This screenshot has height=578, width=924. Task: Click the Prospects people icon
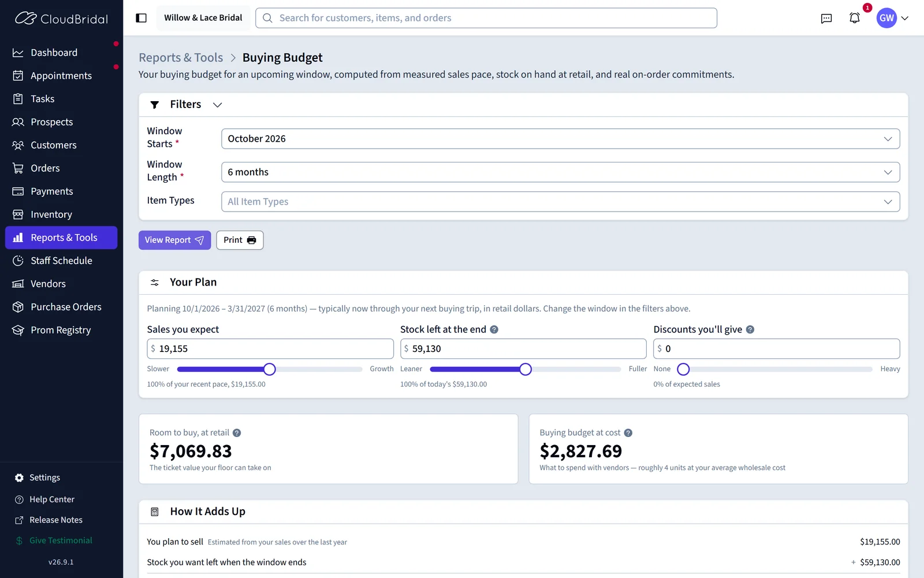(x=18, y=122)
